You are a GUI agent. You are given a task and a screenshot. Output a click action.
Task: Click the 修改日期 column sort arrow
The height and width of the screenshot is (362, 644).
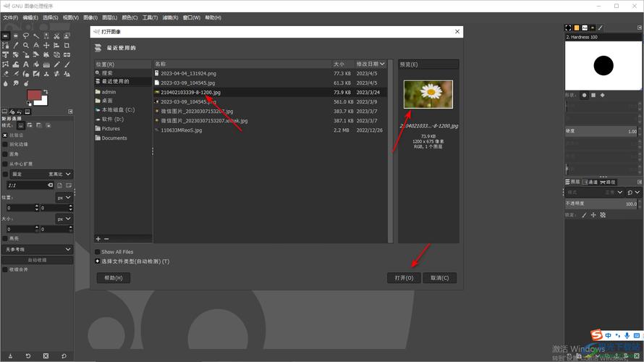click(x=382, y=64)
